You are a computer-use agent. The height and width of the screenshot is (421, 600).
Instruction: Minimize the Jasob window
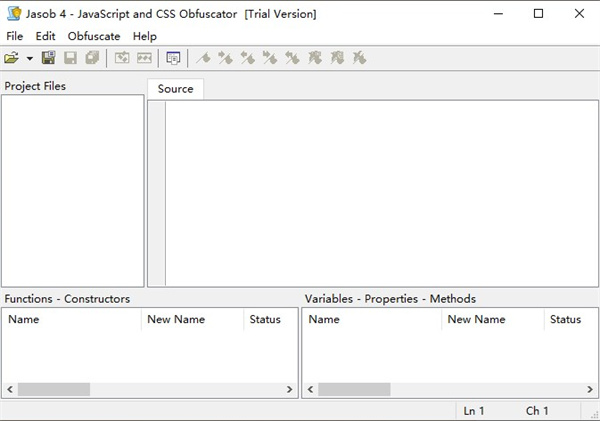498,14
